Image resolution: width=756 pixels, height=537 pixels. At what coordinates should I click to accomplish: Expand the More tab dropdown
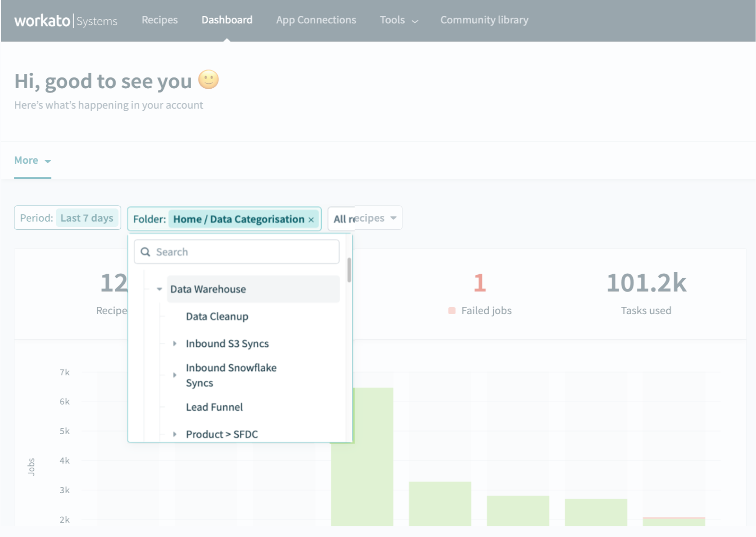(32, 160)
